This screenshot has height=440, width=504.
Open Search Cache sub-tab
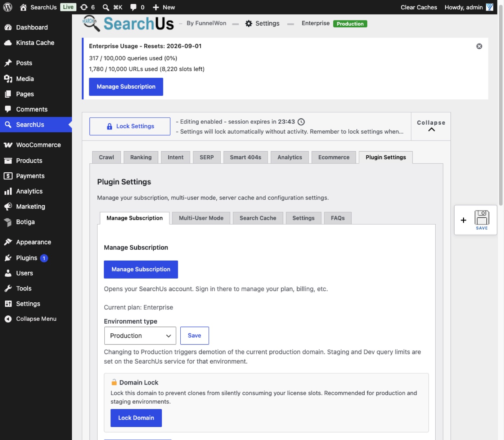coord(258,218)
